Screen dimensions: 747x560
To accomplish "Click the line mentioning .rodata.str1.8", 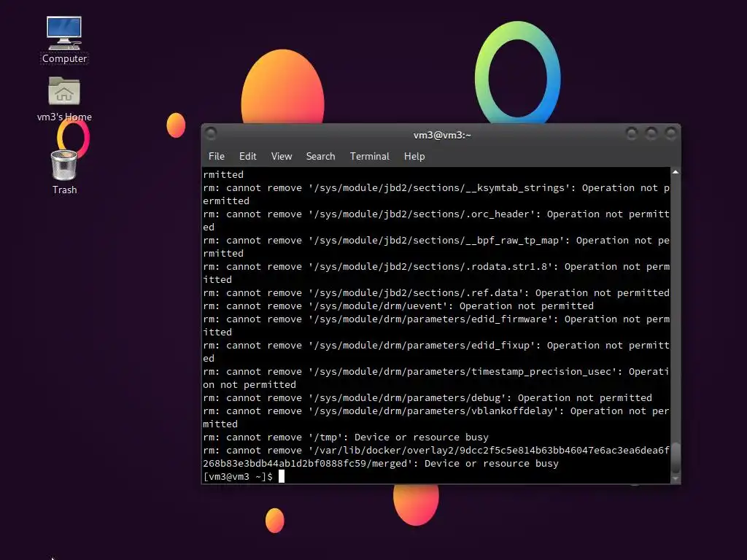I will tap(436, 273).
